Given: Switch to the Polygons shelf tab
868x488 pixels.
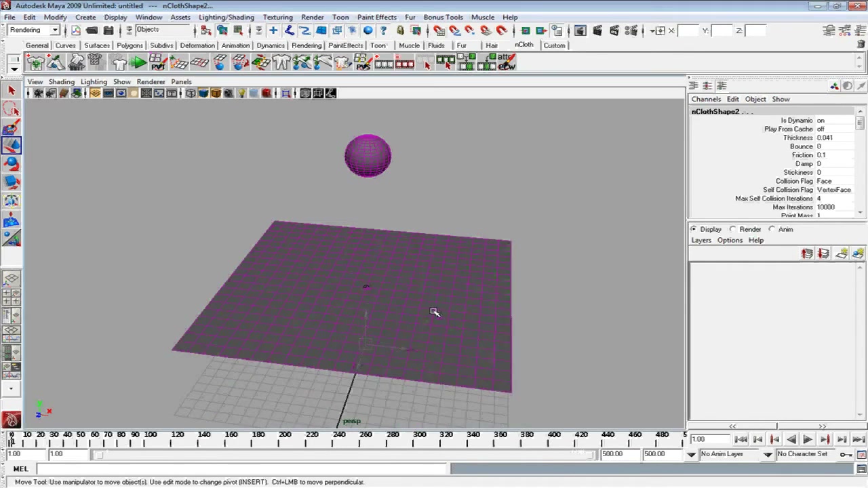Looking at the screenshot, I should click(x=130, y=45).
